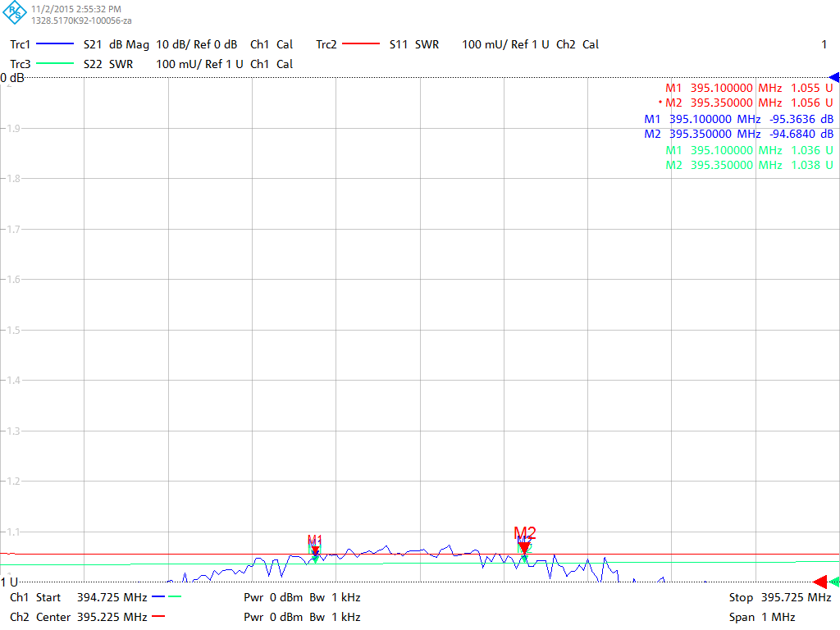
Task: Click green M1 1.036 U readout
Action: click(x=749, y=150)
